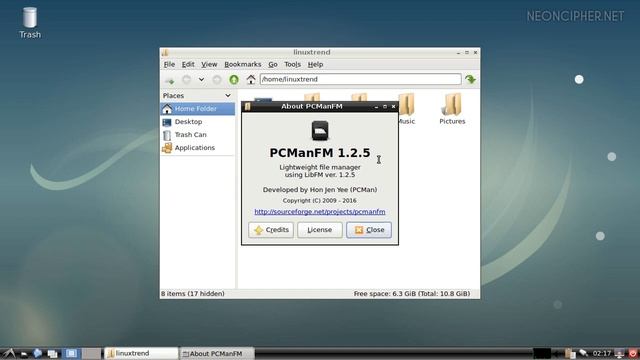
Task: Switch to first desktop in pager
Action: [x=71, y=353]
